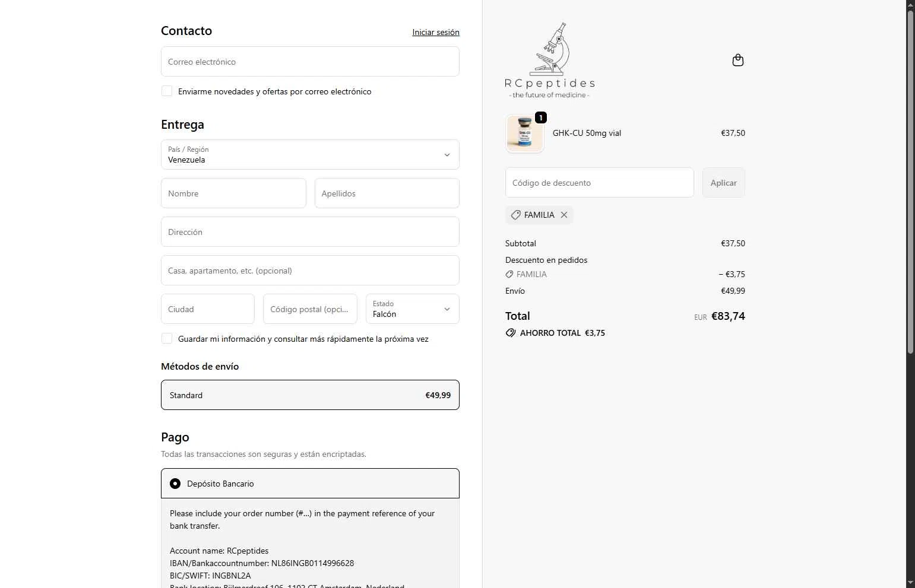
Task: Open the shopping bag cart icon
Action: click(738, 60)
